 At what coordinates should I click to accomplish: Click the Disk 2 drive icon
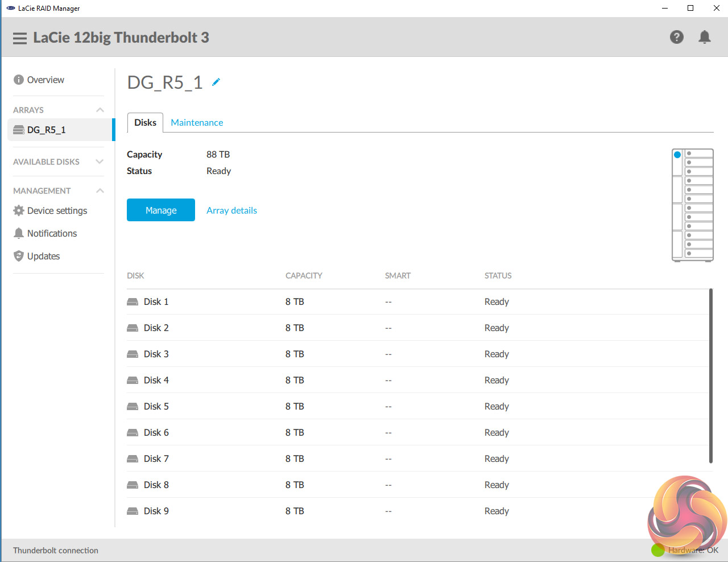point(133,328)
